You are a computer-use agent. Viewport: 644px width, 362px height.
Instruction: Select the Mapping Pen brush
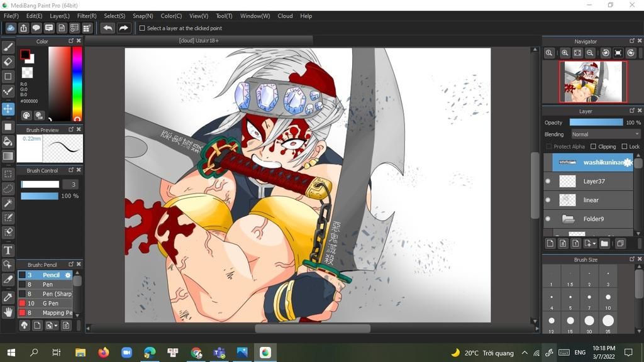coord(45,313)
